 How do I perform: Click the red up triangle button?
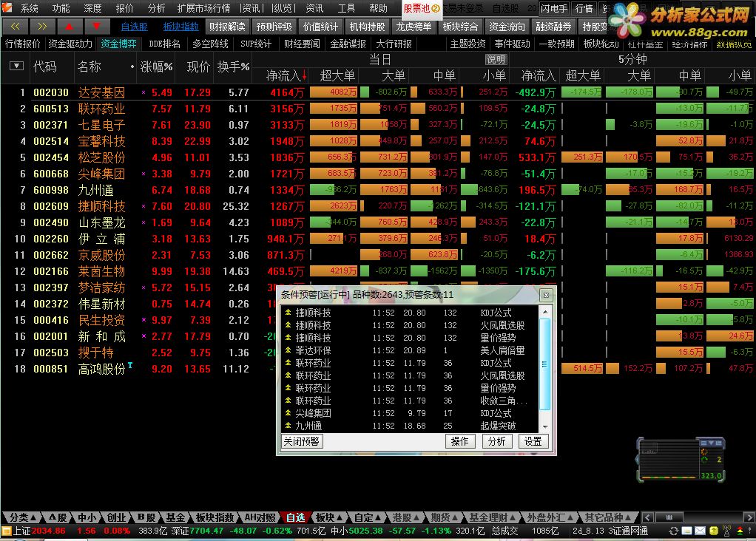tap(70, 27)
